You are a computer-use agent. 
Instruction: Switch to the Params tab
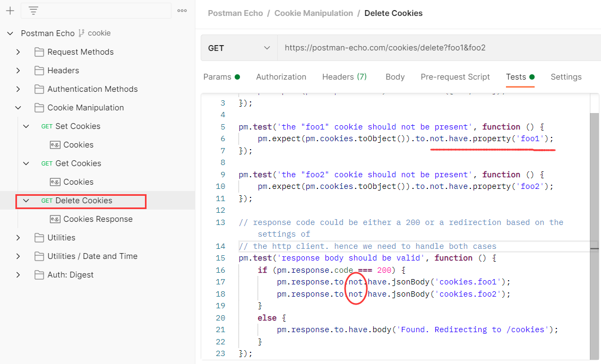click(x=217, y=77)
